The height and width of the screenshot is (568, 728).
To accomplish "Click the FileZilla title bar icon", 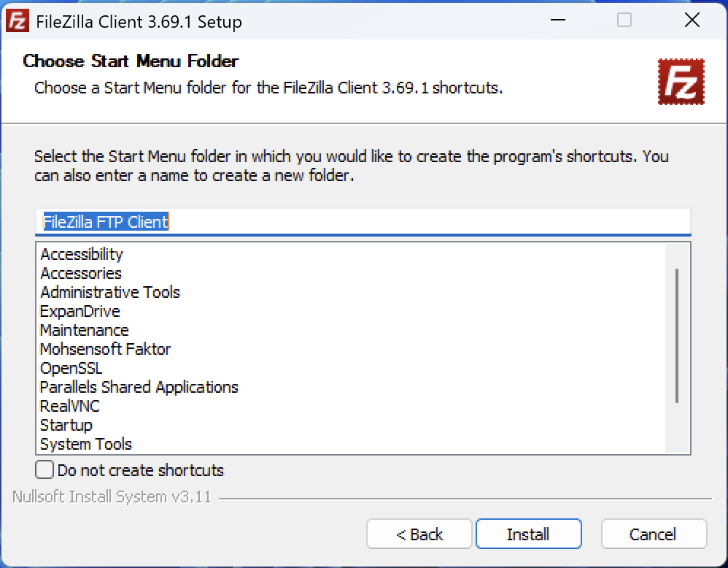I will (18, 21).
